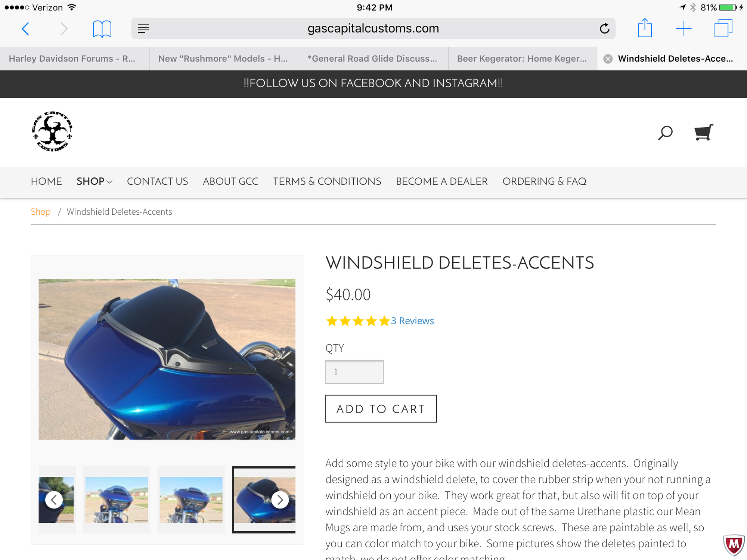Open the Safari share sheet icon
This screenshot has width=747, height=560.
pyautogui.click(x=645, y=28)
